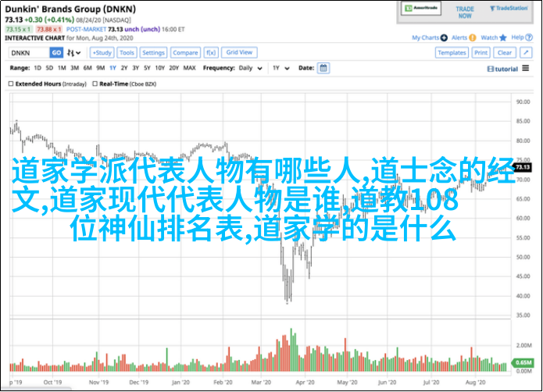Select the 1Y range
543x392 pixels.
(113, 68)
